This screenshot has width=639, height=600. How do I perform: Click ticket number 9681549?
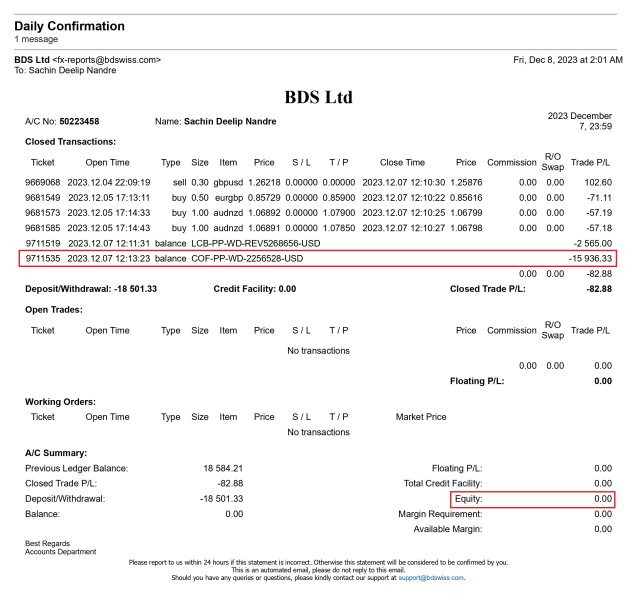coord(42,198)
